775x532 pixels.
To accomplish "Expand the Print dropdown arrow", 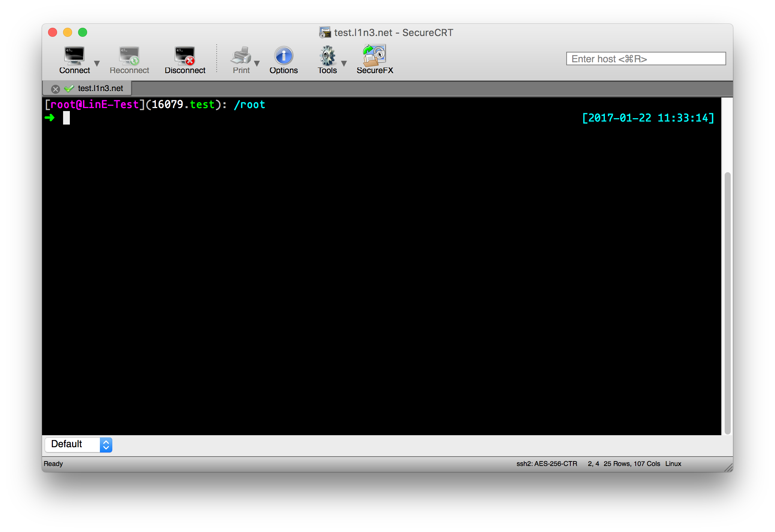I will pos(257,63).
